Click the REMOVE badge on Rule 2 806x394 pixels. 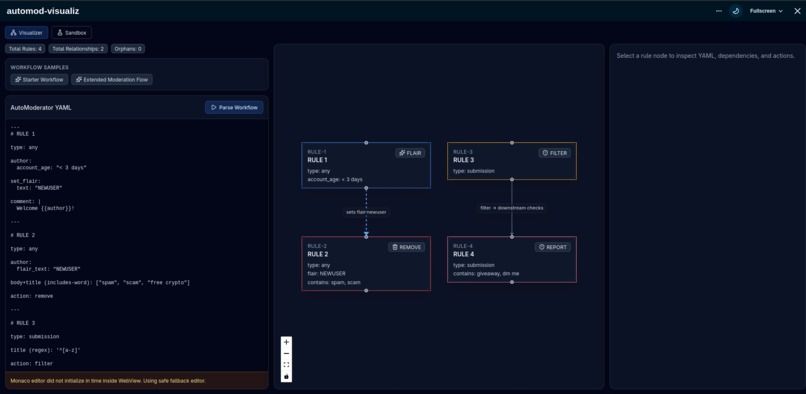point(406,247)
